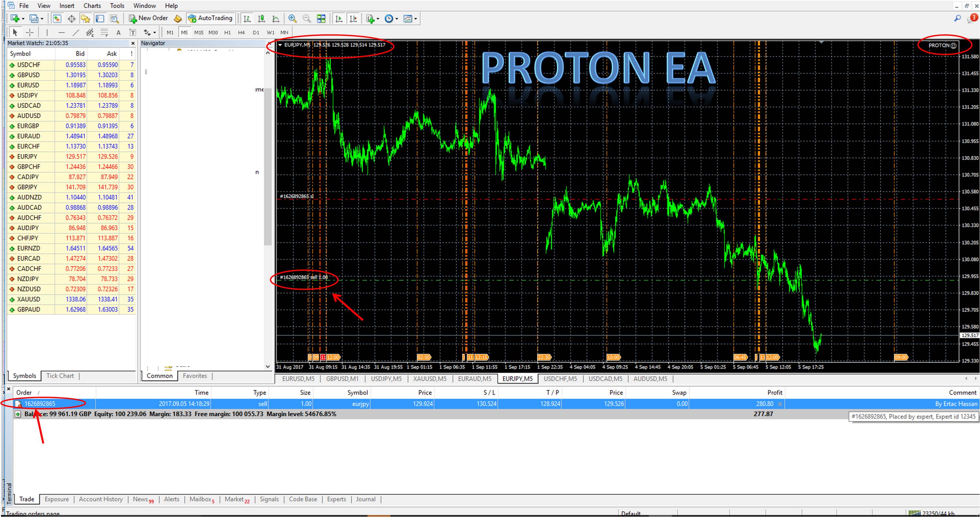The image size is (980, 517).
Task: Open the Tile Windows layout icon
Action: [321, 19]
